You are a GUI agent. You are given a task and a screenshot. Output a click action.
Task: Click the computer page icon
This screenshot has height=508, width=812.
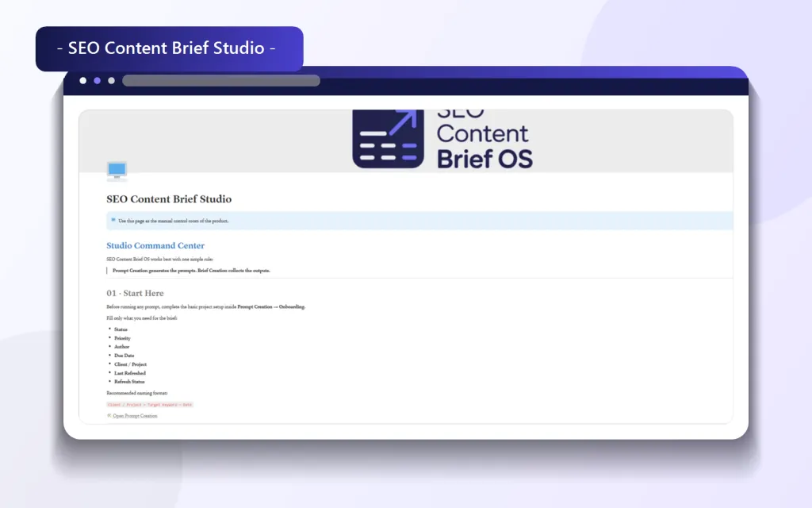pos(117,171)
